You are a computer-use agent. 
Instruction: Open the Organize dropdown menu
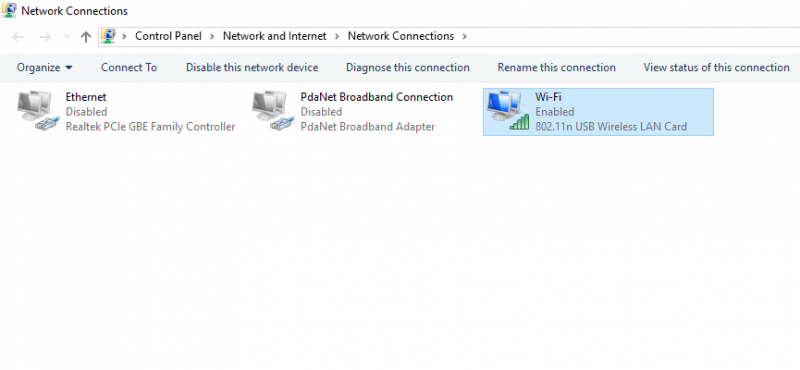click(44, 67)
